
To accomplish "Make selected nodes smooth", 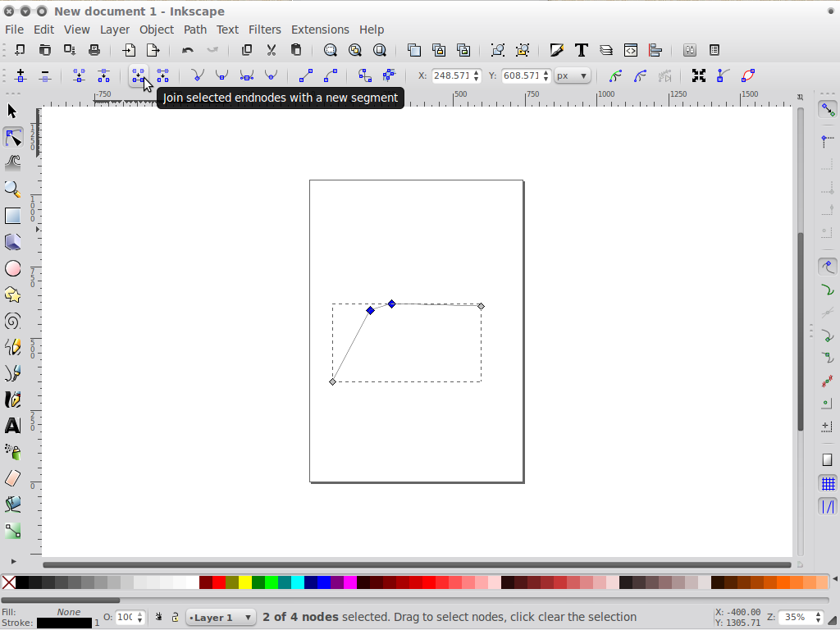I will coord(221,76).
